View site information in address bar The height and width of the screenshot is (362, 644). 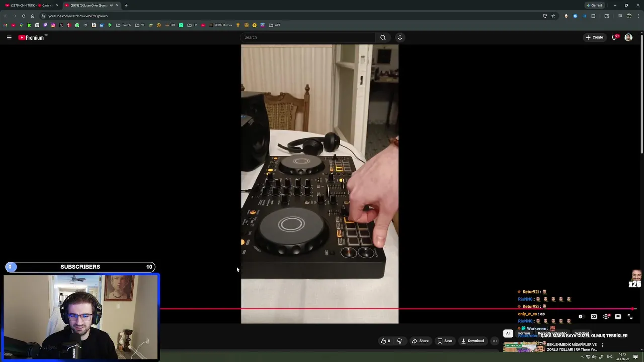[43, 16]
